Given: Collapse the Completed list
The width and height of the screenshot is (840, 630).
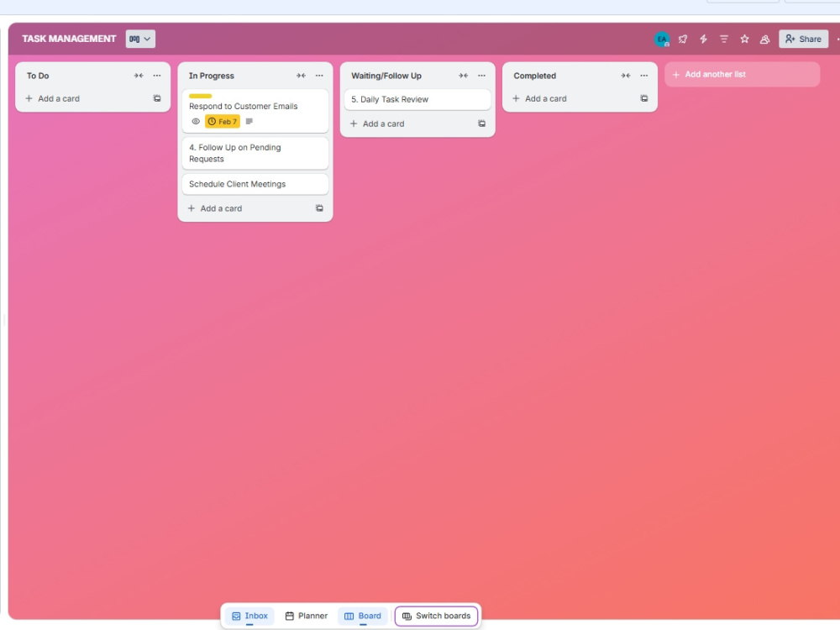Looking at the screenshot, I should click(626, 76).
